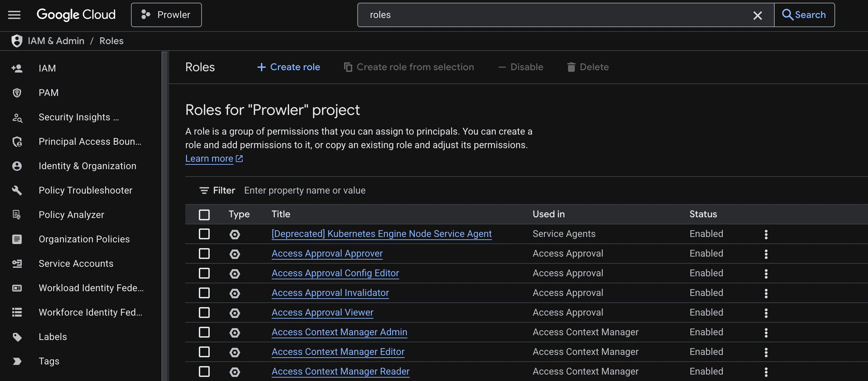Open the Filter properties selector
This screenshot has width=868, height=381.
click(217, 190)
